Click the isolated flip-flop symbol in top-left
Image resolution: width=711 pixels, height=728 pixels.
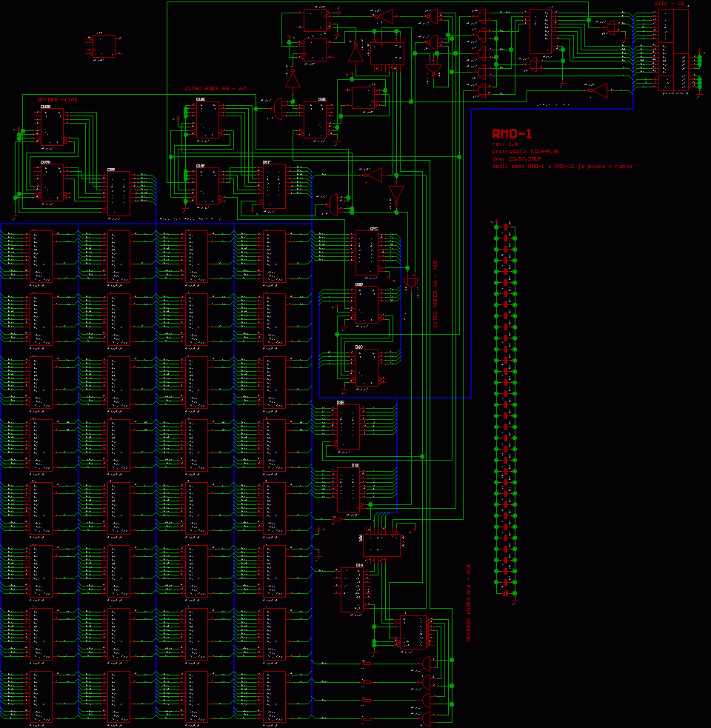(x=104, y=45)
